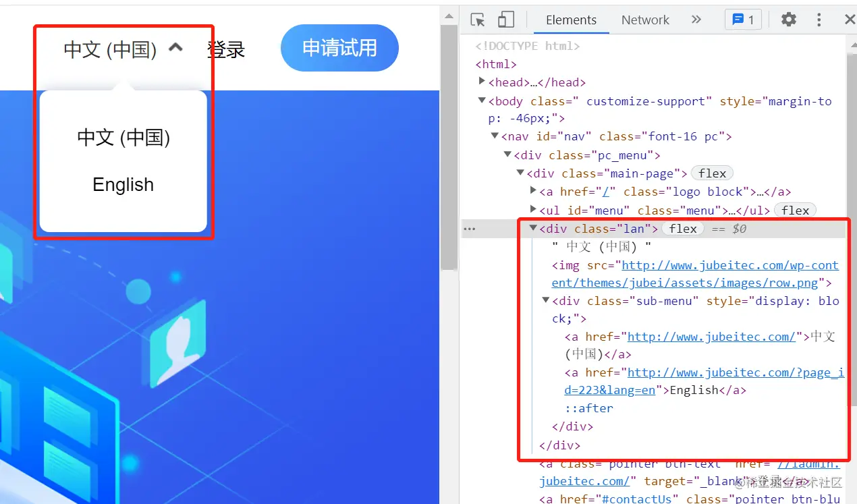Image resolution: width=857 pixels, height=504 pixels.
Task: Collapse the nav id="nav" node
Action: 495,136
